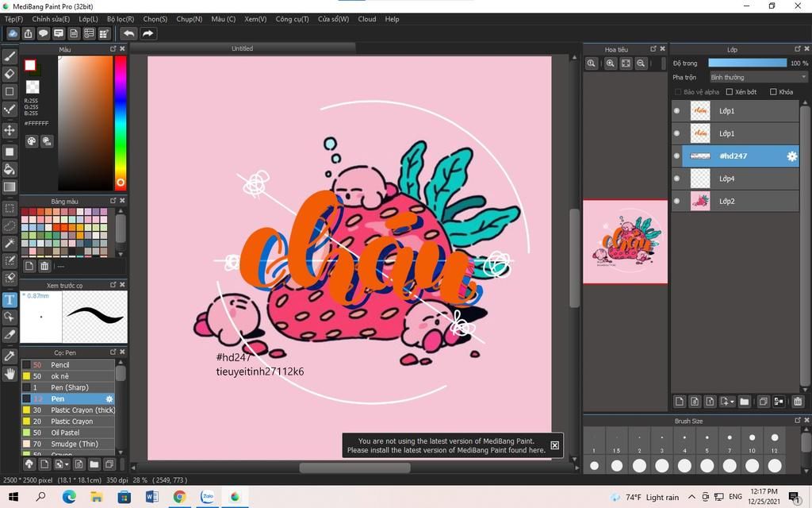Click the Redo arrow in the toolbar
This screenshot has height=508, width=812.
(147, 33)
